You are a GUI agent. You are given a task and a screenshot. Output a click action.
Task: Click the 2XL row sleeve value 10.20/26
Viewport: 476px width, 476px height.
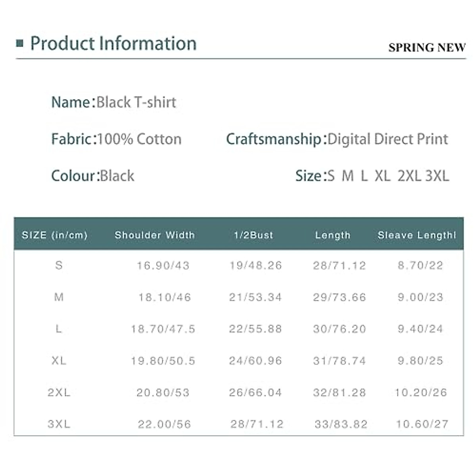(x=421, y=392)
